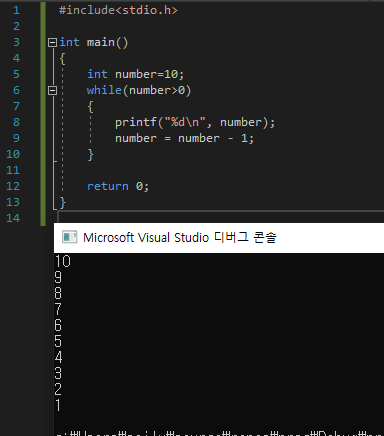Click output value 9 in console
Viewport: 384px width, 436px height.
[x=58, y=277]
